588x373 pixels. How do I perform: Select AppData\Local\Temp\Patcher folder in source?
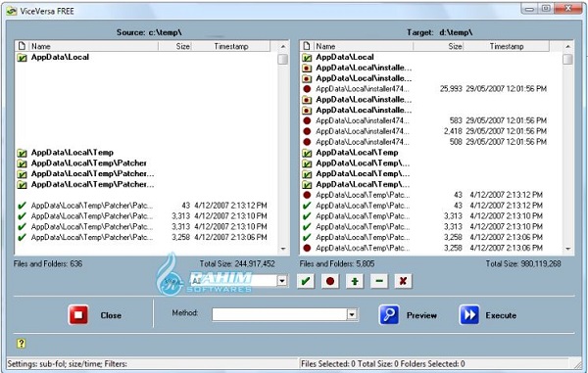coord(88,163)
